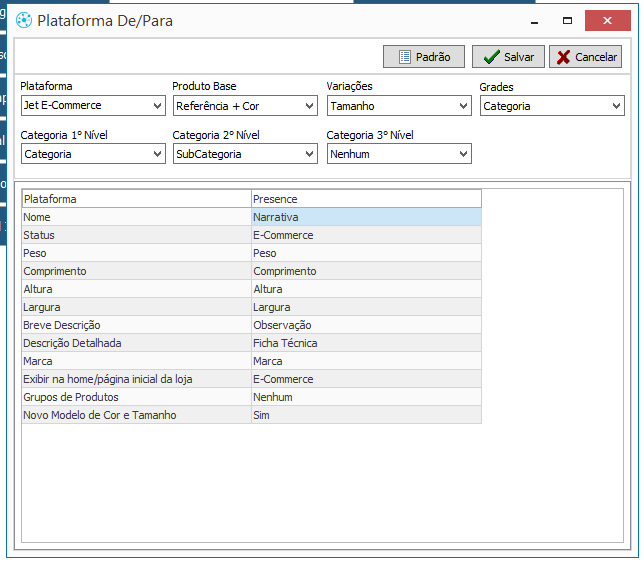644x562 pixels.
Task: Select the Status row label
Action: [137, 235]
